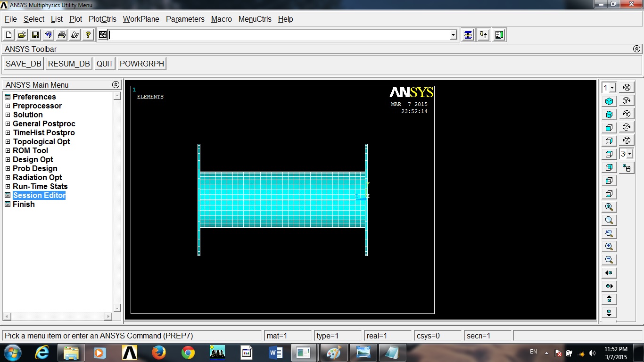The image size is (644, 362).
Task: Switch to Isometric view
Action: point(609,101)
